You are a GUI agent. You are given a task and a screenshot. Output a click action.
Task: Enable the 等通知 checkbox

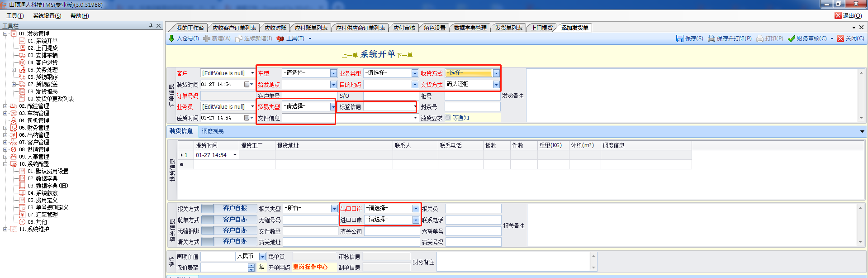[x=448, y=118]
